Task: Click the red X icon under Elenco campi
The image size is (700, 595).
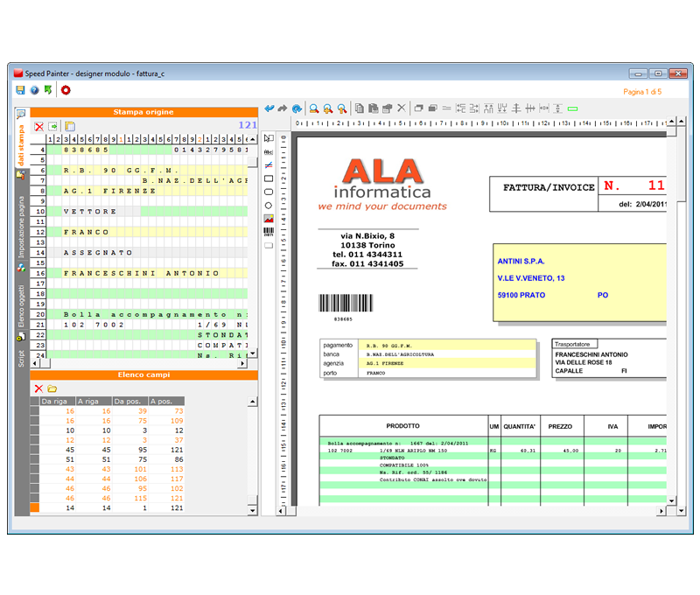Action: pyautogui.click(x=38, y=388)
